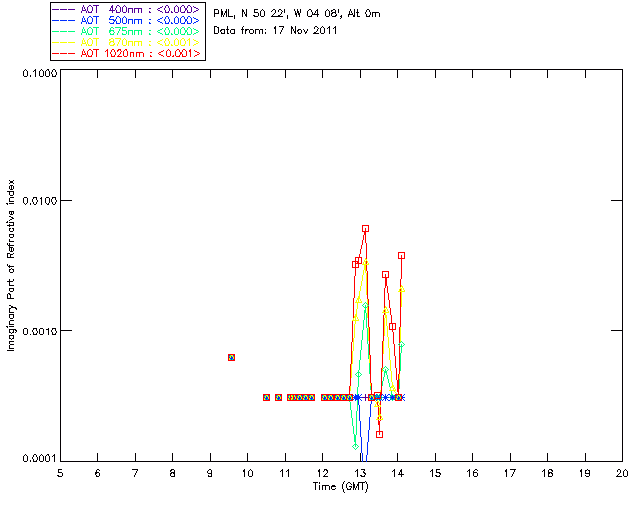Click the first data point near 10.5 GMT
This screenshot has width=640, height=512.
(267, 398)
